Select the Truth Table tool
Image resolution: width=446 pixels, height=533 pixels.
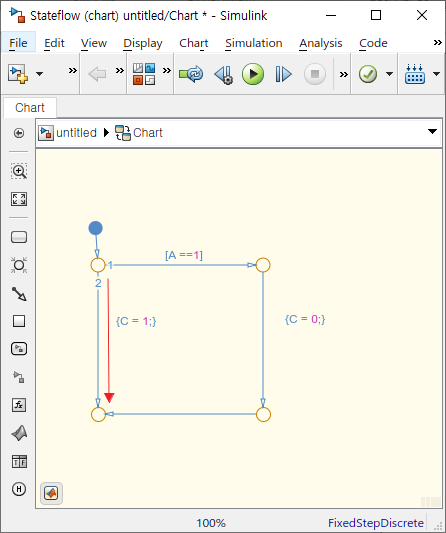click(19, 462)
